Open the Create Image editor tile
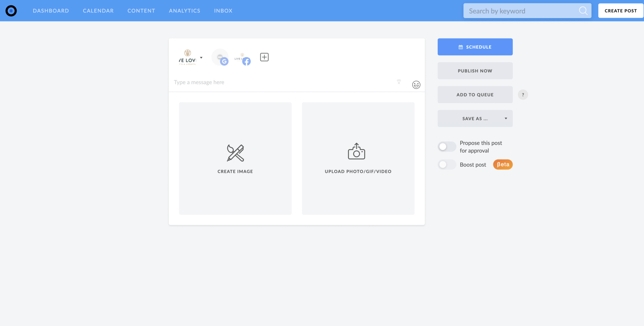The image size is (644, 326). (235, 158)
